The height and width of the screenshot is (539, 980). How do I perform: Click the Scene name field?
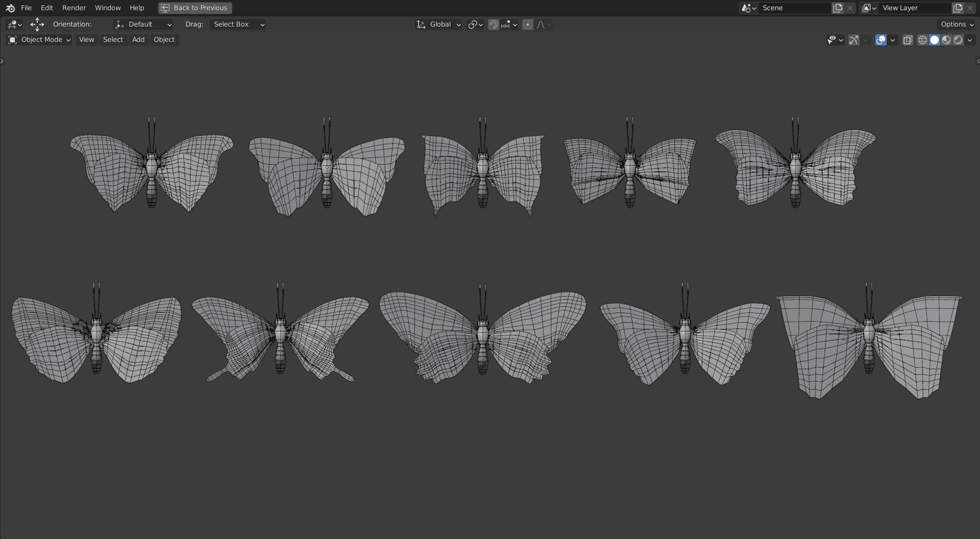coord(793,8)
